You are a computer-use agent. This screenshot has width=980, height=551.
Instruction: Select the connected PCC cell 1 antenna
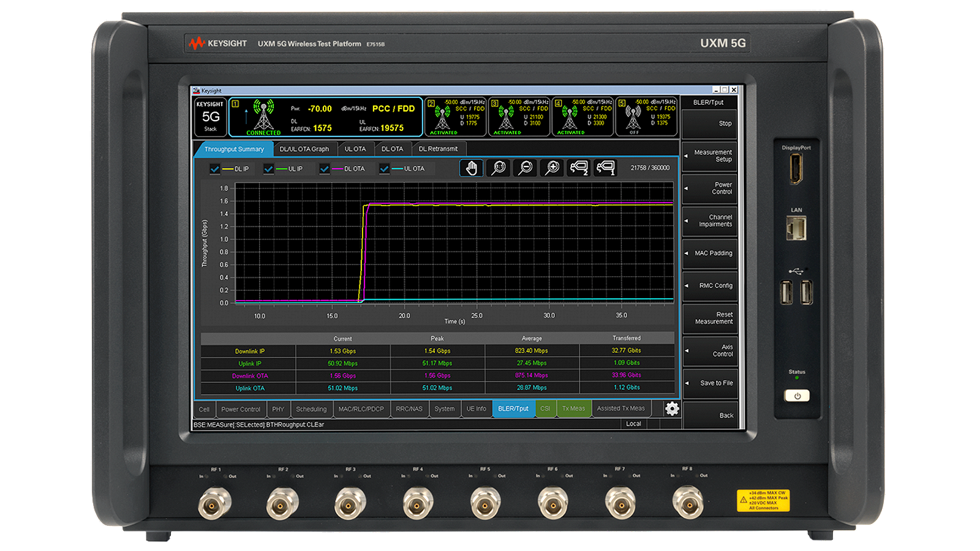[264, 116]
